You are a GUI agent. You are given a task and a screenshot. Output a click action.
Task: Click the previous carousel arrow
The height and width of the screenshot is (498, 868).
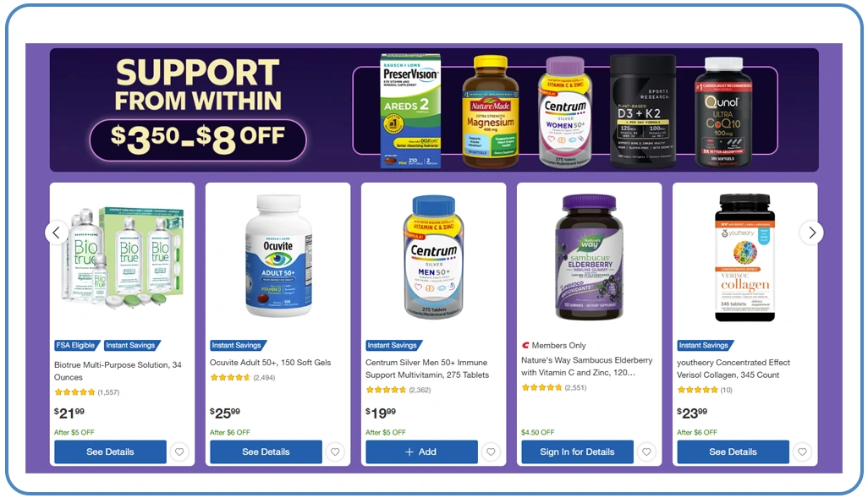pyautogui.click(x=57, y=233)
